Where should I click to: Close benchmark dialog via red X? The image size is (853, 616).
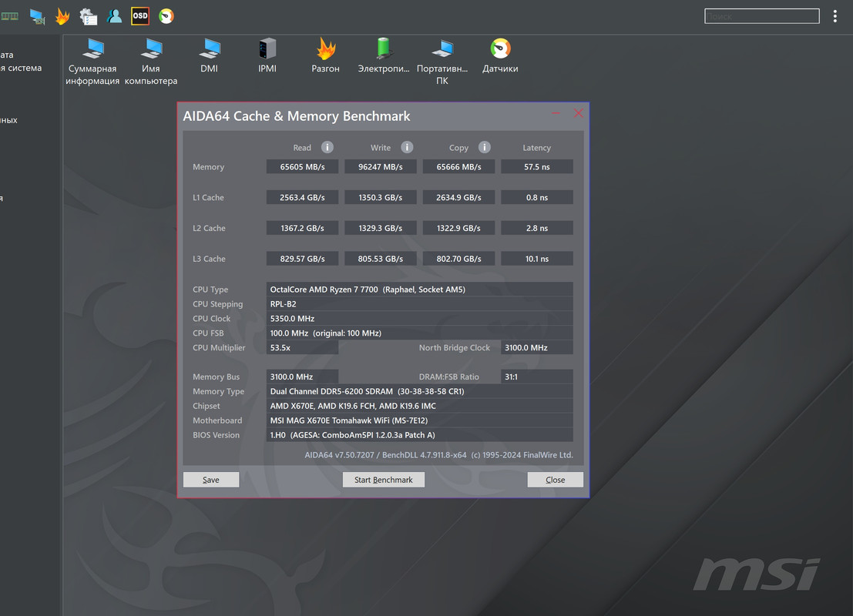pos(578,113)
